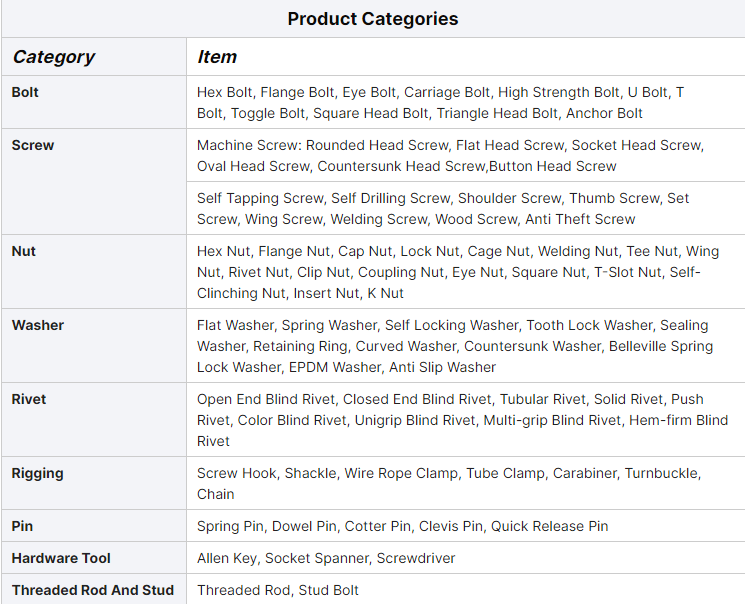
Task: Click the Open End Blind Rivet item list
Action: coord(462,420)
